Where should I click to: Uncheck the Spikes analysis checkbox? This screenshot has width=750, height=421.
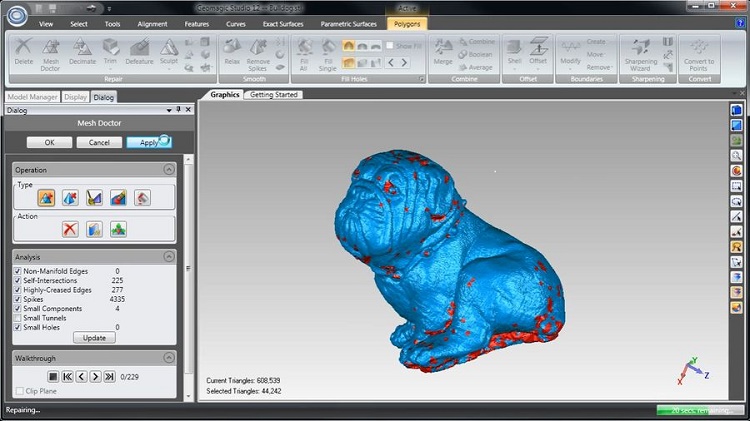click(18, 299)
